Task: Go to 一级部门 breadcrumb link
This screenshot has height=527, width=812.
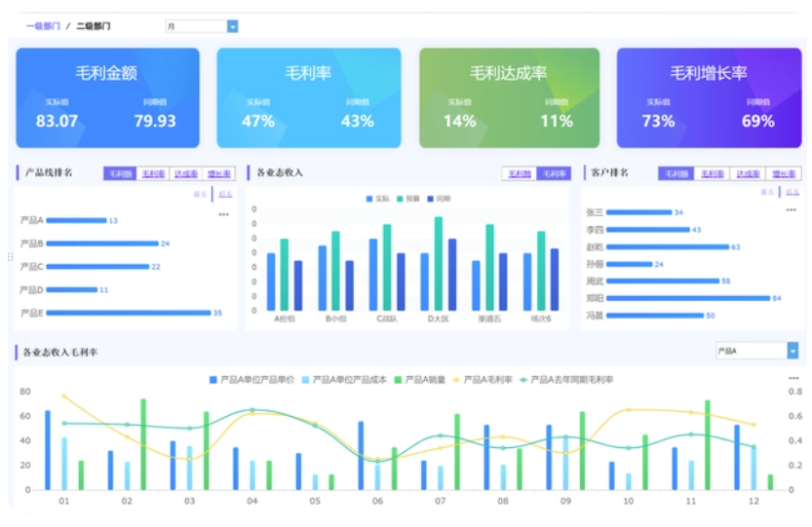Action: pos(43,26)
